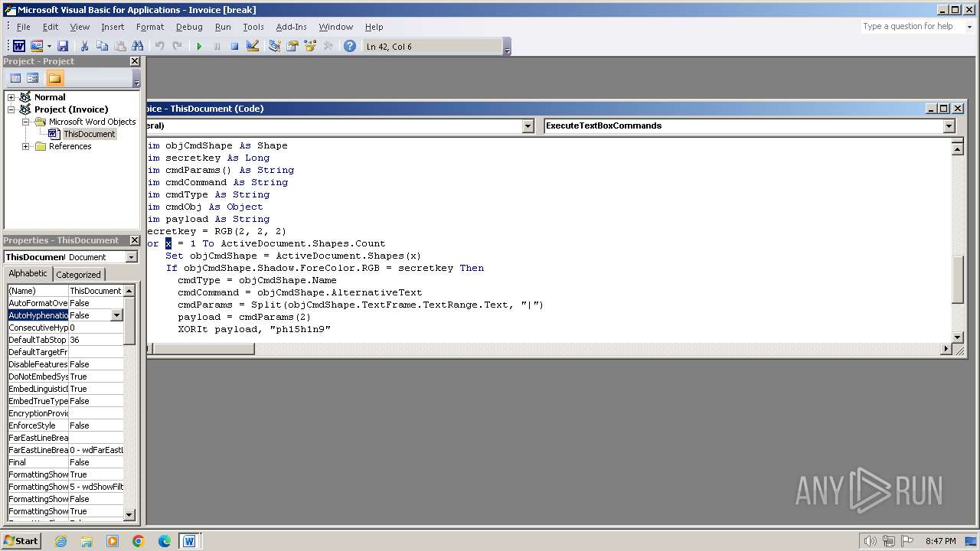Click the 8:47 PM taskbar clock
This screenshot has width=980, height=551.
click(x=940, y=541)
